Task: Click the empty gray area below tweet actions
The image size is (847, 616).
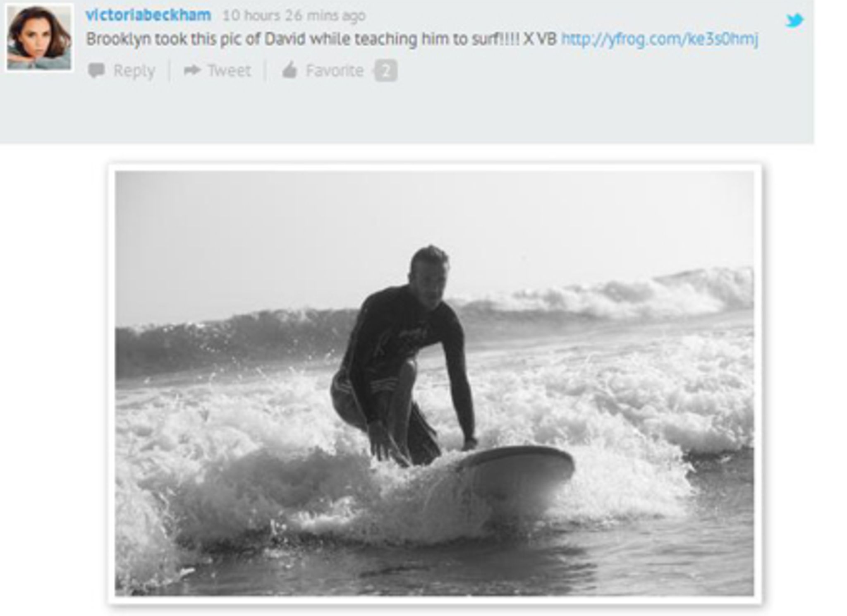Action: [x=405, y=114]
